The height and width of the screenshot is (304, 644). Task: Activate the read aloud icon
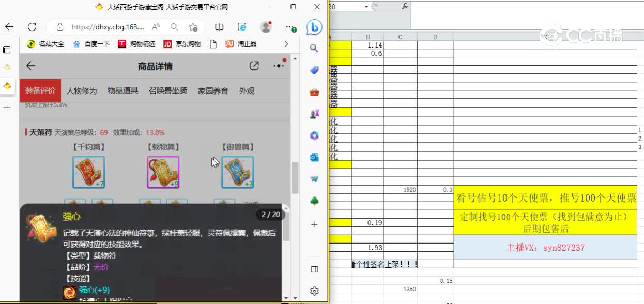pos(156,27)
